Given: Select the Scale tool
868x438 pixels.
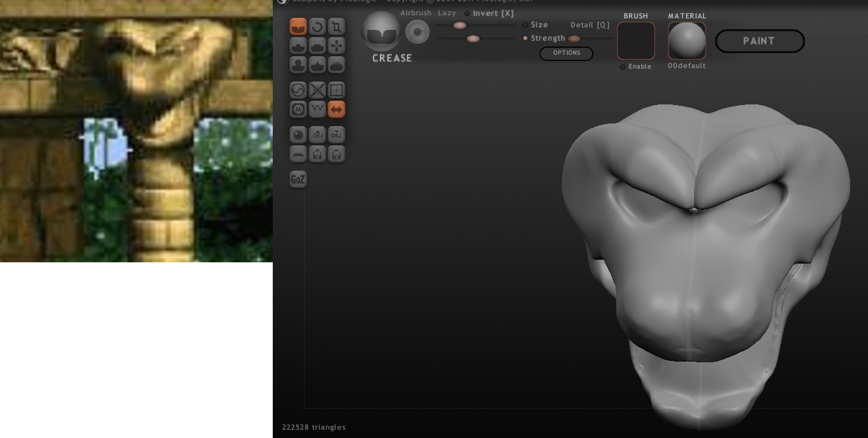Looking at the screenshot, I should pyautogui.click(x=336, y=27).
